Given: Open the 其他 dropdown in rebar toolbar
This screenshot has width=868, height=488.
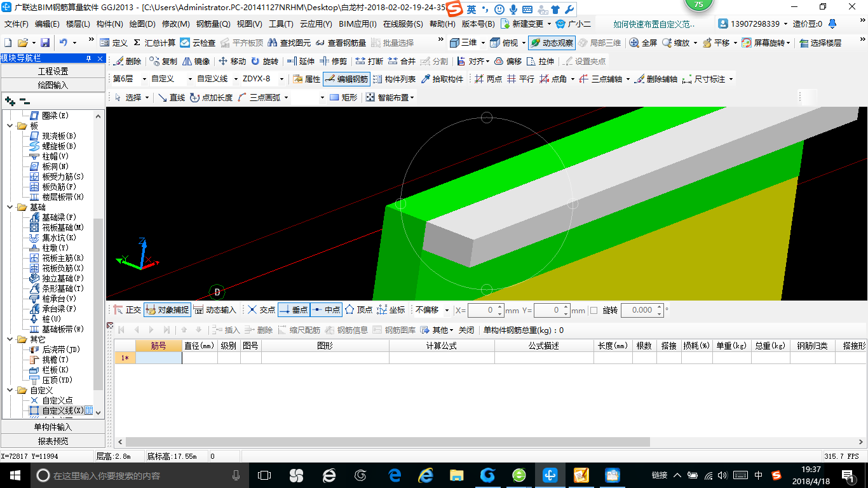Looking at the screenshot, I should (437, 330).
